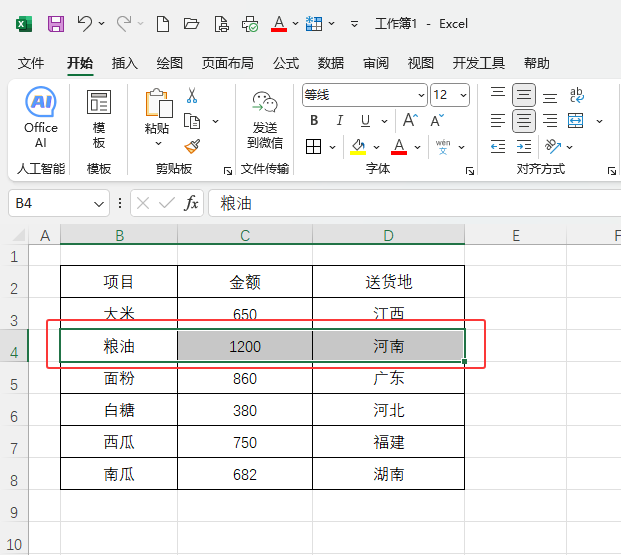Change text orientation
The image size is (621, 555).
tap(553, 147)
